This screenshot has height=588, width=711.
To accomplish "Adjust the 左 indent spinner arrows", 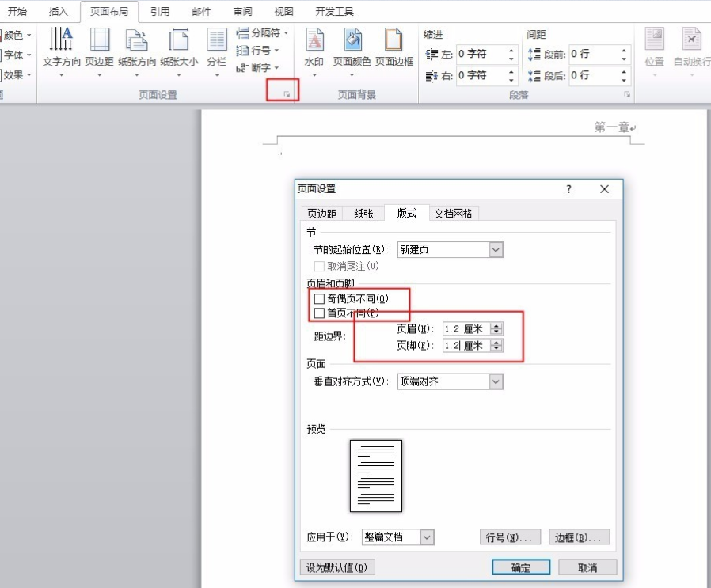I will [511, 54].
